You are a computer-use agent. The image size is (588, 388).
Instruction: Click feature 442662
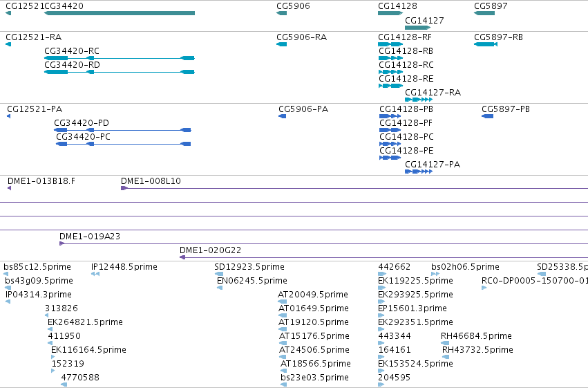382,274
